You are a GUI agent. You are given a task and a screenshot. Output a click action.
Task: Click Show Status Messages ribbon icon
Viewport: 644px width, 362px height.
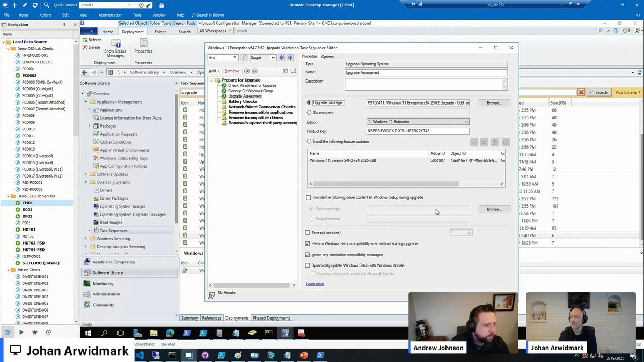click(x=115, y=48)
